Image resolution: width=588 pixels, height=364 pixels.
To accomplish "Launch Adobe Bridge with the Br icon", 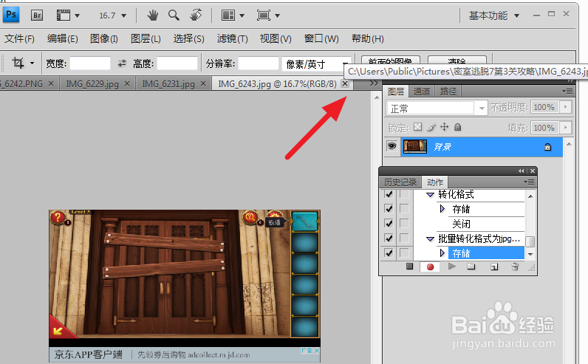I will [x=36, y=16].
